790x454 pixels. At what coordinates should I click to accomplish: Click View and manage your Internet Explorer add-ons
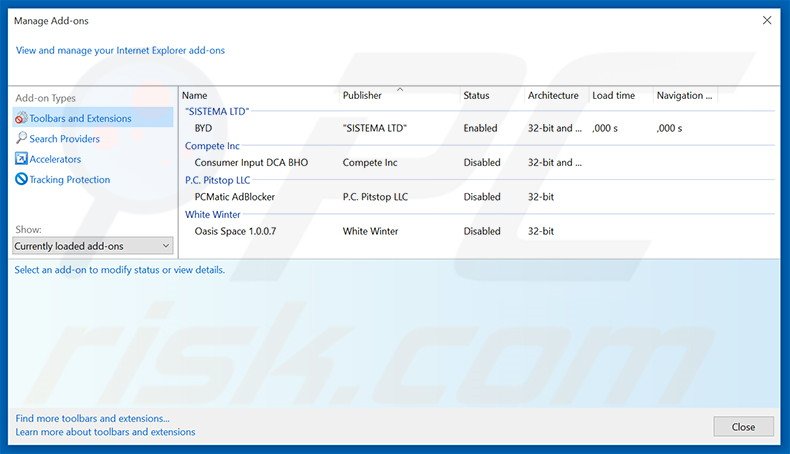[120, 50]
